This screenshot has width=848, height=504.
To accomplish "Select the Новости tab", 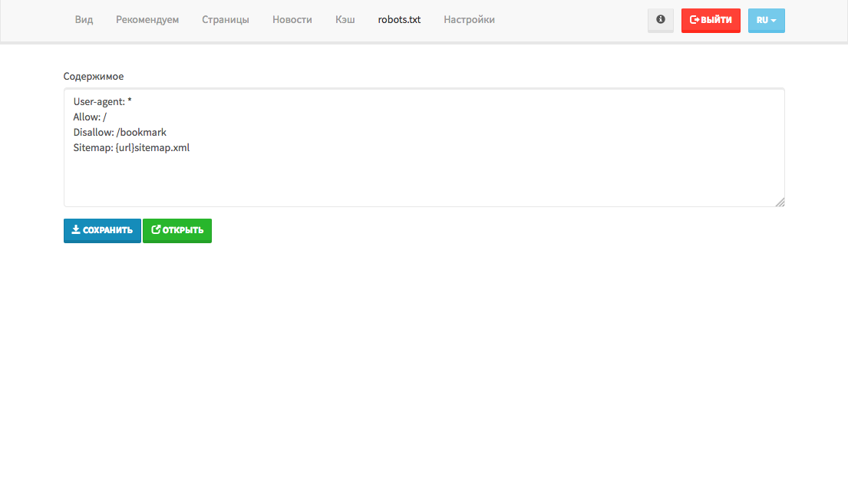I will tap(292, 20).
